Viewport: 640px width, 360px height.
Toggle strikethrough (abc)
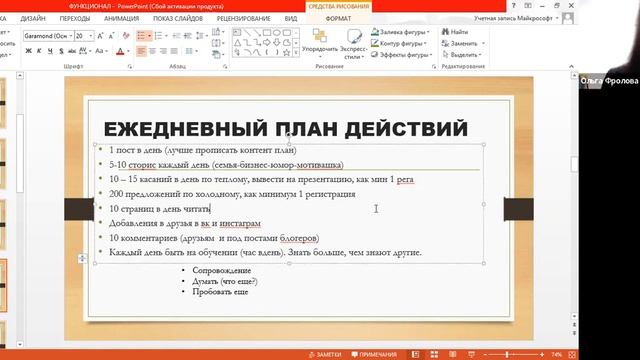click(x=72, y=51)
